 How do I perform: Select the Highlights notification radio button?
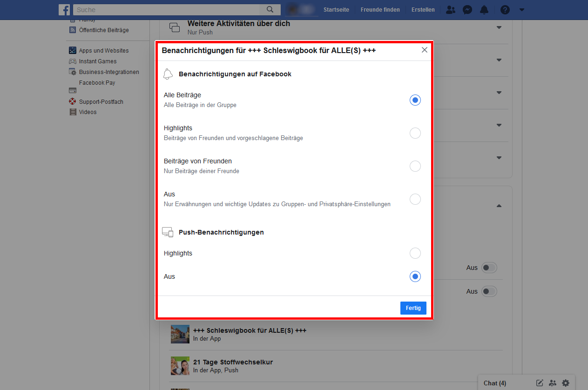pos(415,133)
